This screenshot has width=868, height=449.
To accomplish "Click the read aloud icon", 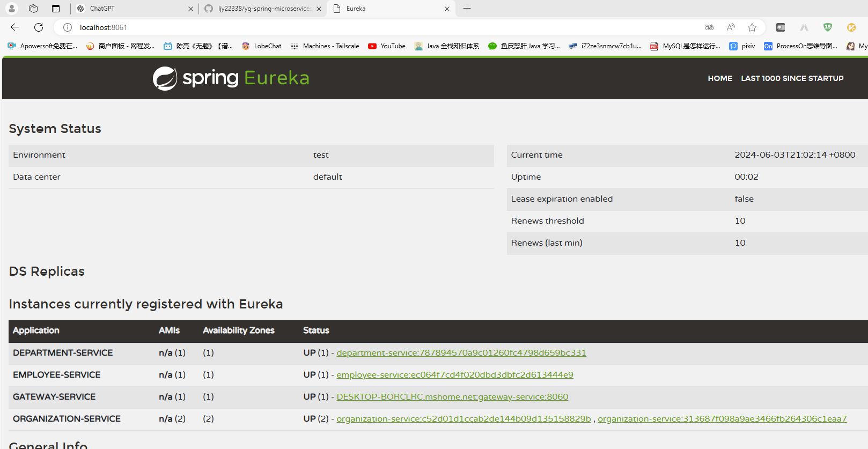I will click(731, 27).
